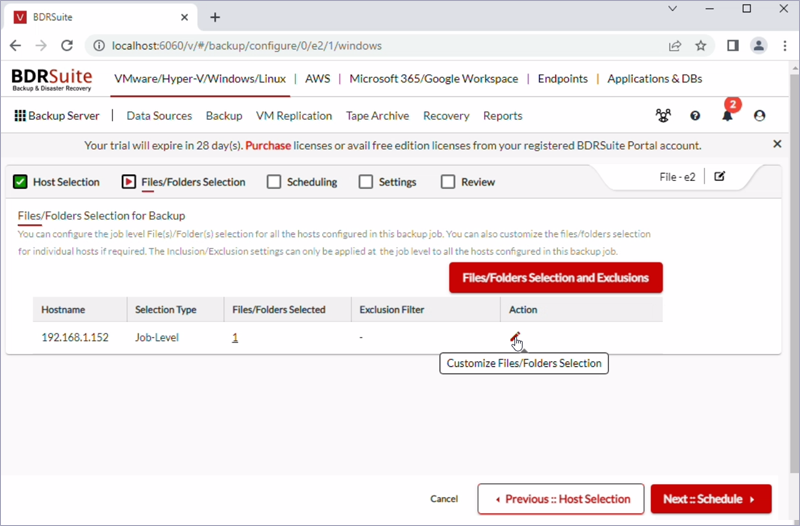800x526 pixels.
Task: Open the Data Sources menu
Action: [159, 116]
